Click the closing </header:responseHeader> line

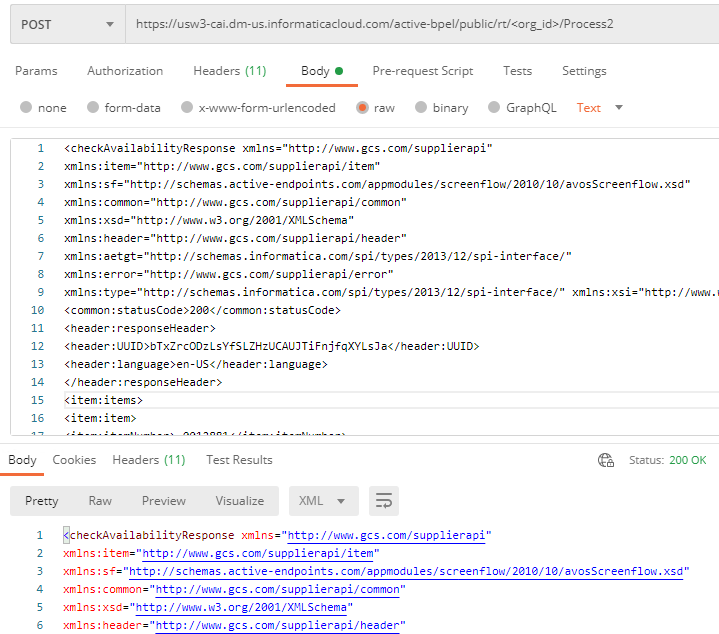143,382
